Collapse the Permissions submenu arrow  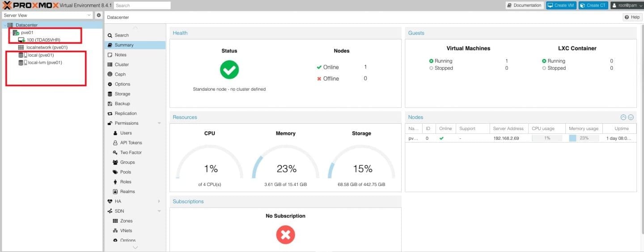tap(159, 123)
